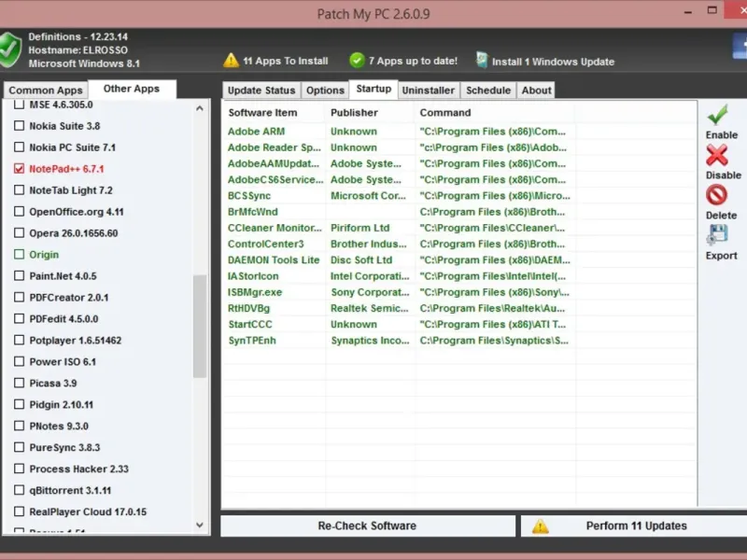
Task: Sort by Command column header
Action: coord(495,113)
